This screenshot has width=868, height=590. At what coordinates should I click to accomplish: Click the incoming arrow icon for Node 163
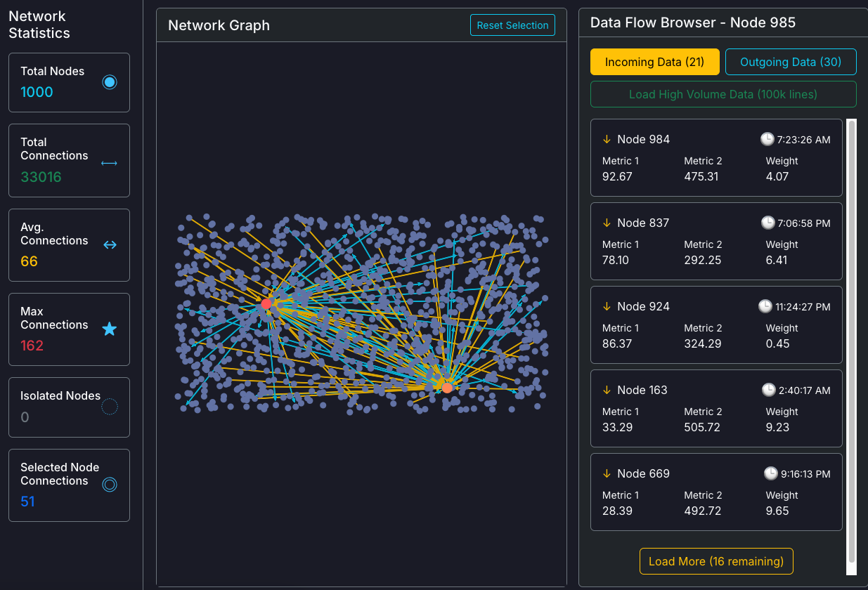pos(607,390)
